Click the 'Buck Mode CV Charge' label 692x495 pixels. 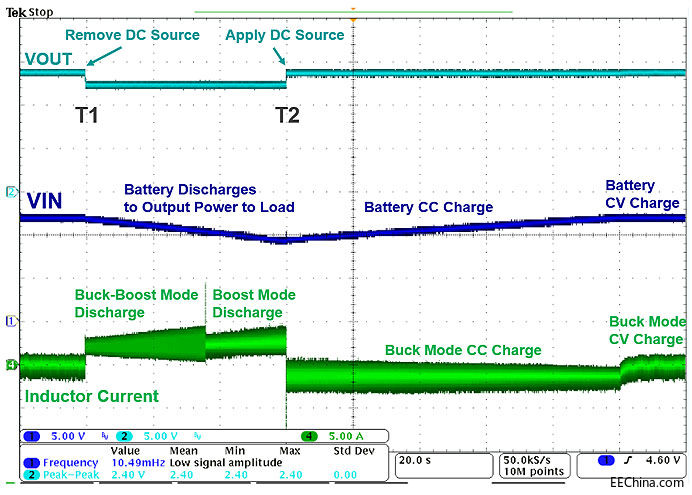[647, 330]
